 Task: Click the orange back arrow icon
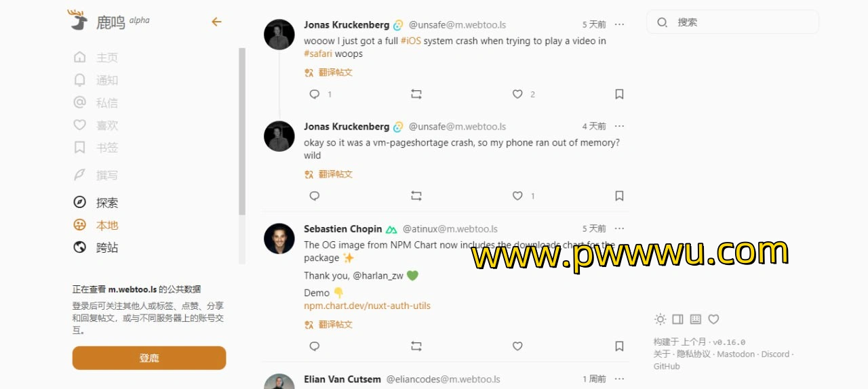(x=216, y=22)
